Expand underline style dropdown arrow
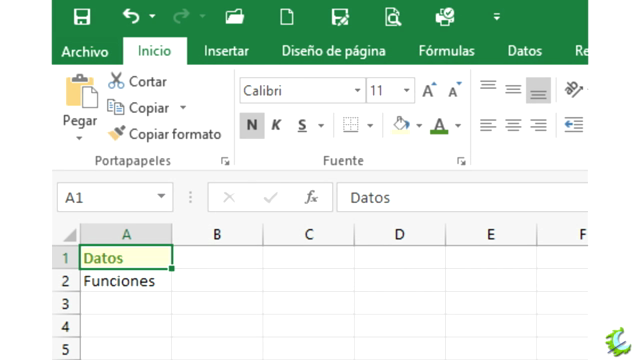640x360 pixels. 321,125
